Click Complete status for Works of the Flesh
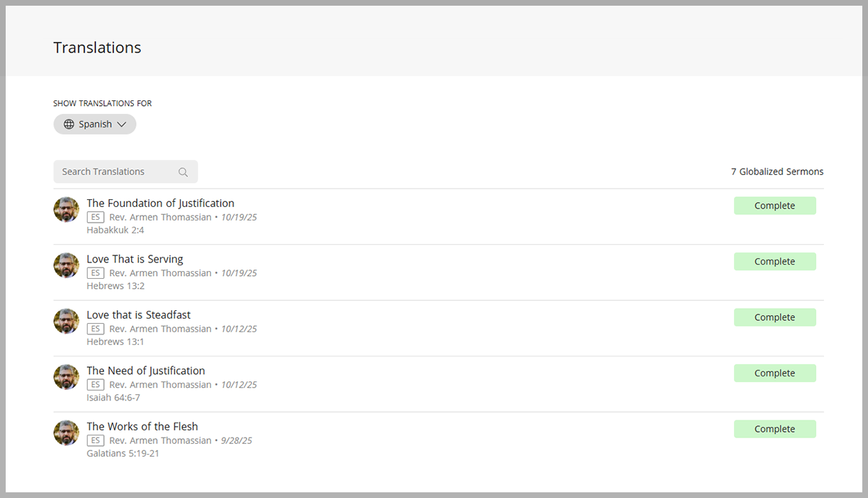This screenshot has height=498, width=868. [775, 429]
